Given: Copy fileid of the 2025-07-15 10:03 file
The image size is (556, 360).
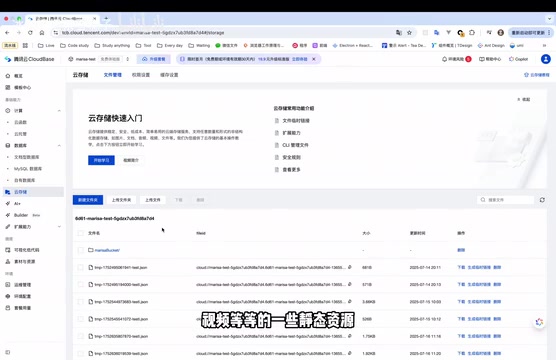Looking at the screenshot, I should click(x=350, y=301).
